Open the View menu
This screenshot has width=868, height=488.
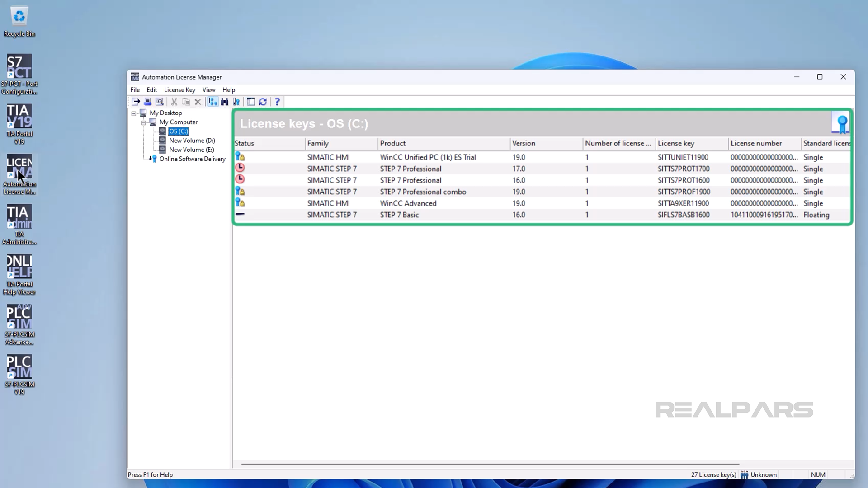[x=208, y=90]
